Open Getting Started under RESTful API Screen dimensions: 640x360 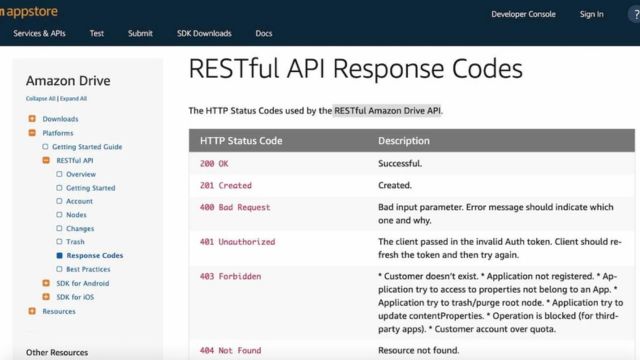point(91,188)
